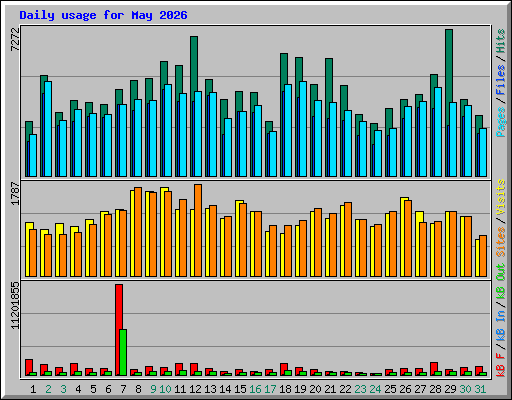Click the day label '4' on the x-axis
512x400 pixels.
[x=78, y=389]
